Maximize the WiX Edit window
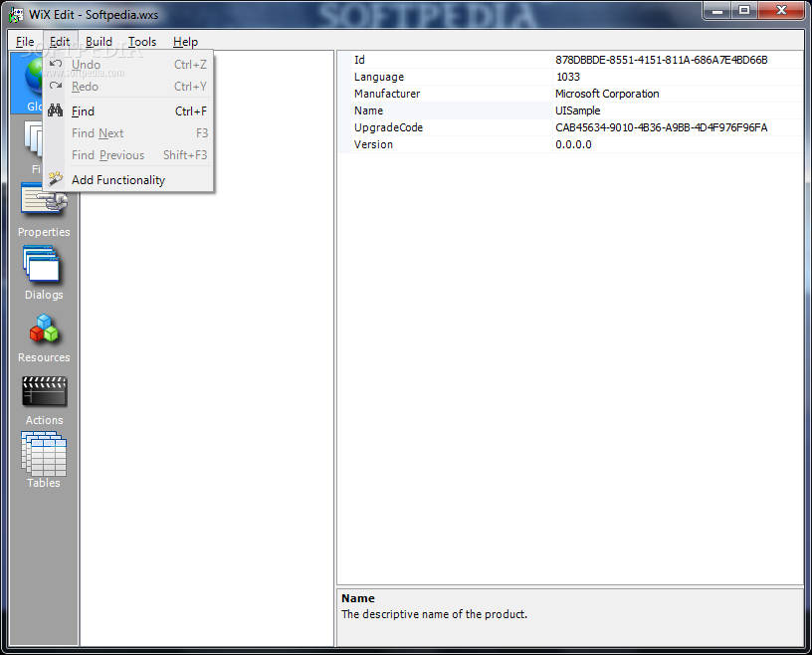812x655 pixels. (x=744, y=10)
